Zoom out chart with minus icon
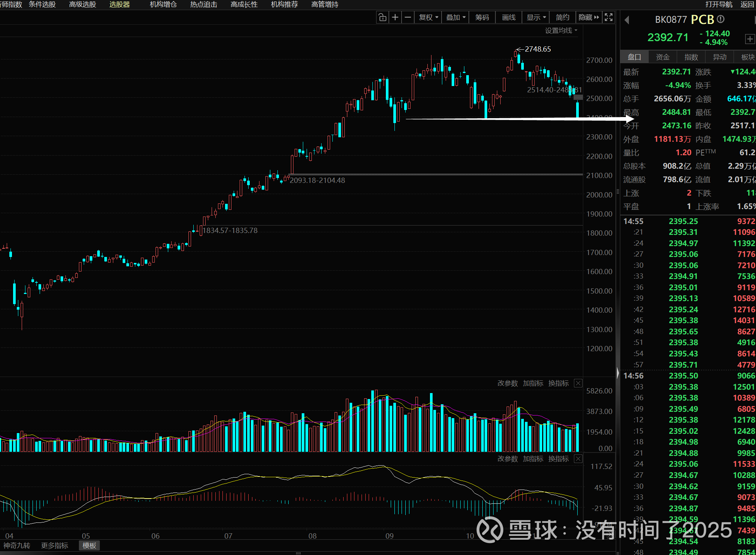 tap(408, 17)
